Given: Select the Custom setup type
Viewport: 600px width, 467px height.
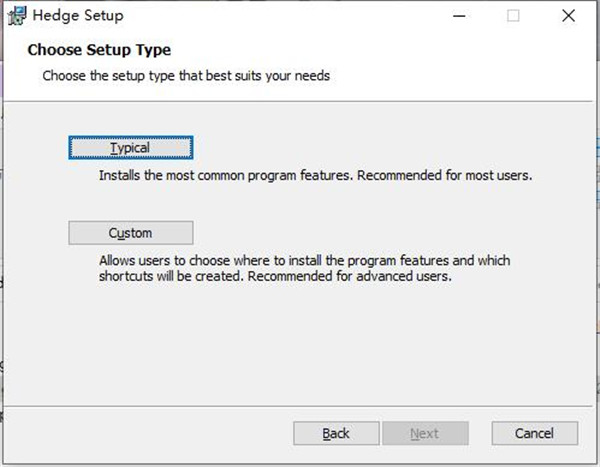Looking at the screenshot, I should tap(131, 233).
